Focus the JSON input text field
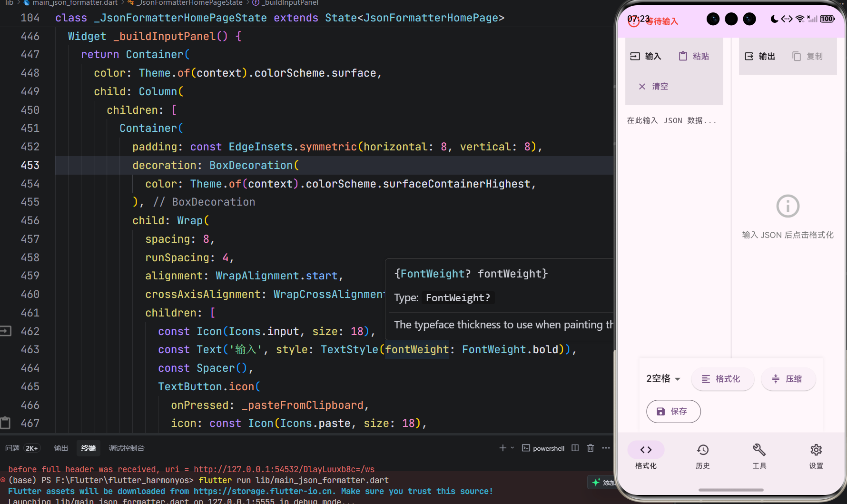The height and width of the screenshot is (504, 847). [x=674, y=120]
